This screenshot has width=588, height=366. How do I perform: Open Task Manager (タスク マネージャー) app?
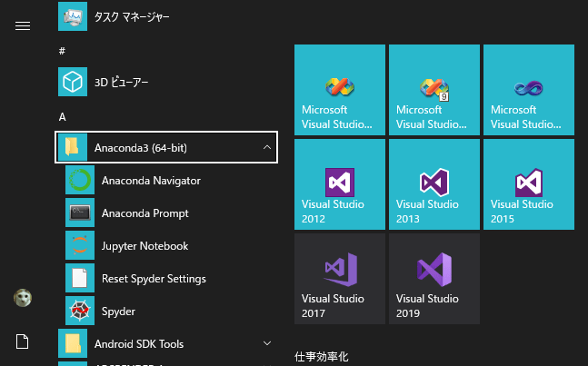(x=167, y=16)
